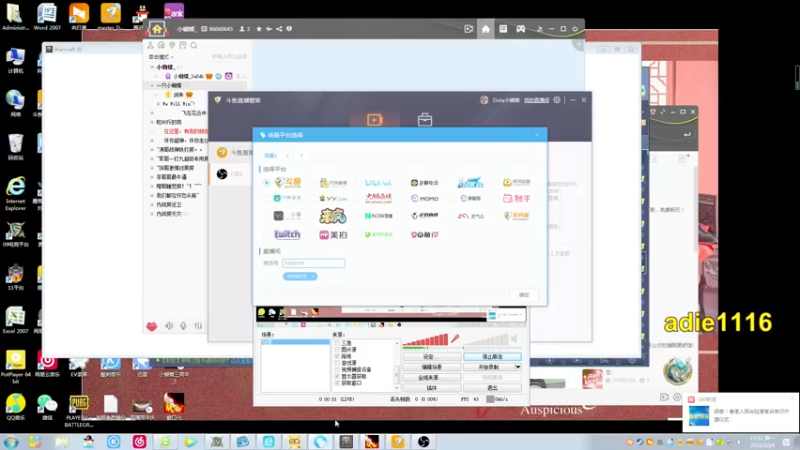
Task: Toggle the microphone icon at YY bottom bar
Action: pyautogui.click(x=183, y=326)
